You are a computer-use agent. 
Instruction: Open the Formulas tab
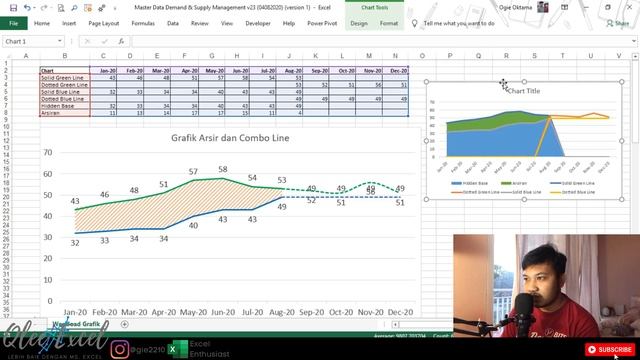pyautogui.click(x=143, y=23)
